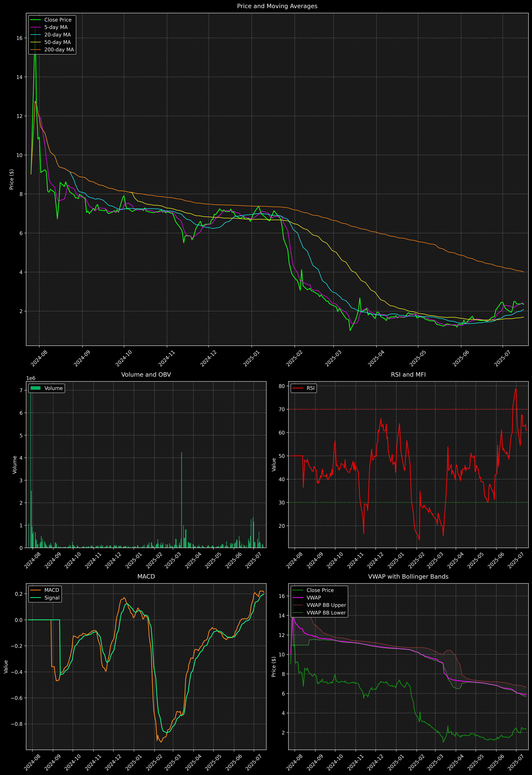Click the '6' price tick on VWAP chart
Screen dimensions: 532x775
click(283, 694)
